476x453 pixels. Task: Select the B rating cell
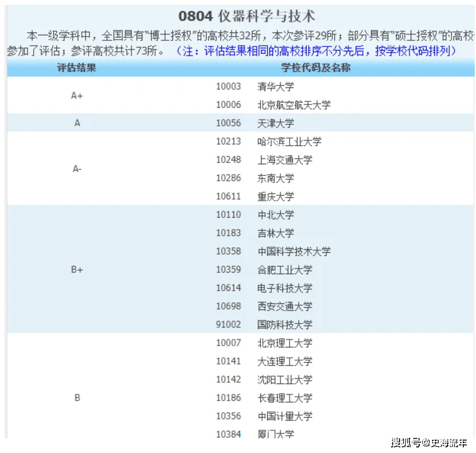pos(77,397)
